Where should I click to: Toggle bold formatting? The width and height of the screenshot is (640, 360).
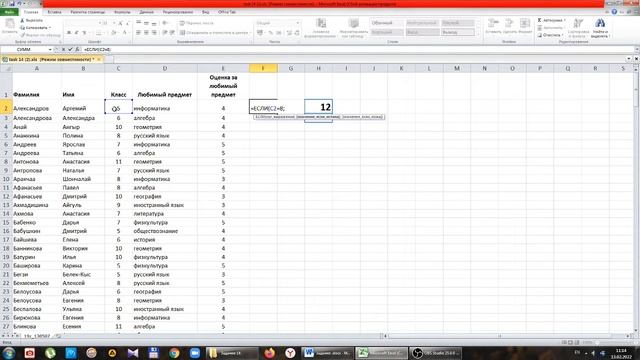69,33
